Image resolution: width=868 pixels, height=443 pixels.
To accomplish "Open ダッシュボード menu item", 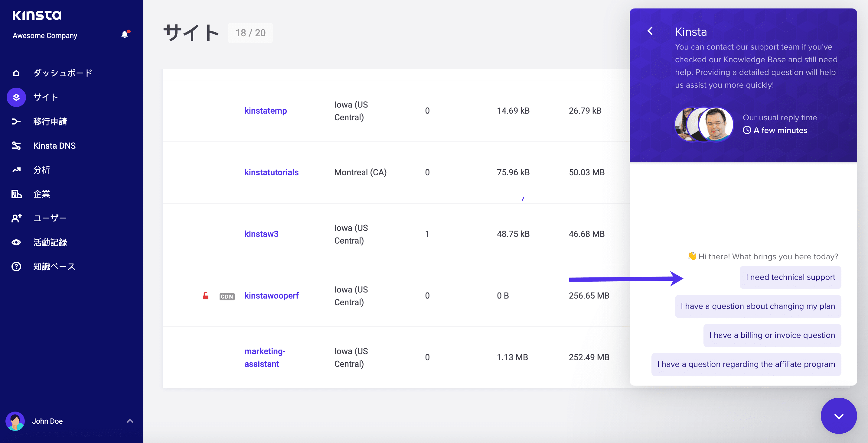I will tap(63, 73).
